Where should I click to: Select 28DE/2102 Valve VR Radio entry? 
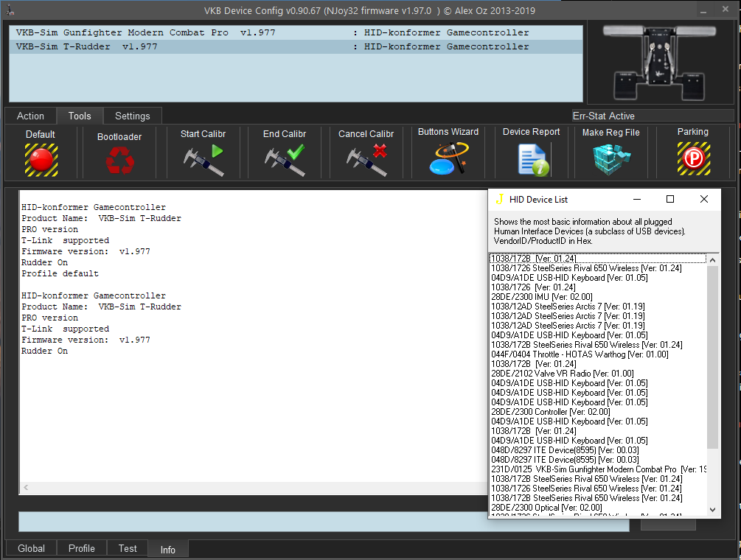click(x=598, y=373)
